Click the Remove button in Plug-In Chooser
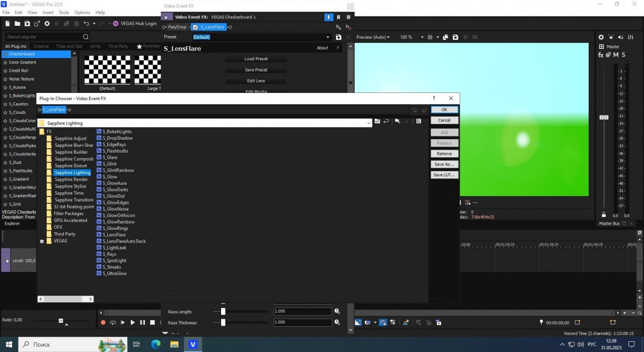The image size is (644, 352). click(x=444, y=154)
